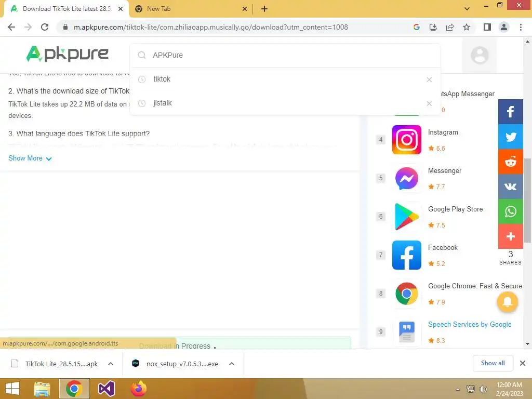
Task: View site information lock icon
Action: tap(65, 27)
